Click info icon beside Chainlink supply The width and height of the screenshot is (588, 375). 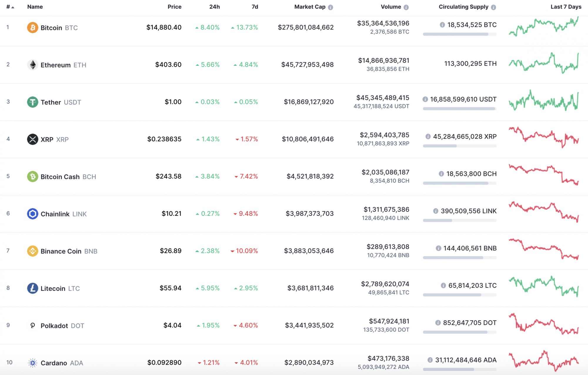point(436,211)
